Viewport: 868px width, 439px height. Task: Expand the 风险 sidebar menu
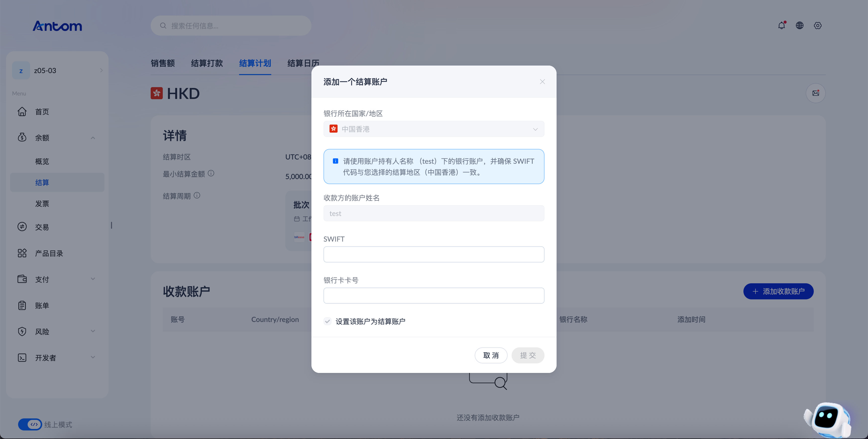57,332
